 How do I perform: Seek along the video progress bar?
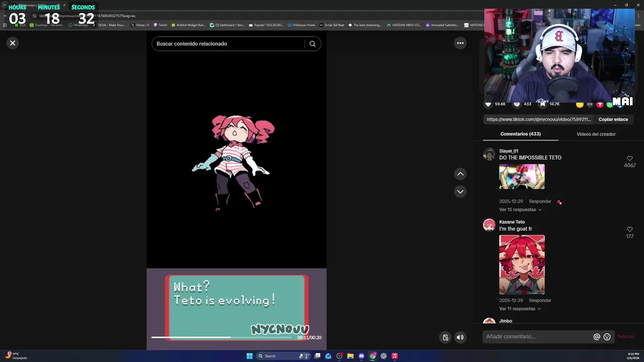click(221, 337)
